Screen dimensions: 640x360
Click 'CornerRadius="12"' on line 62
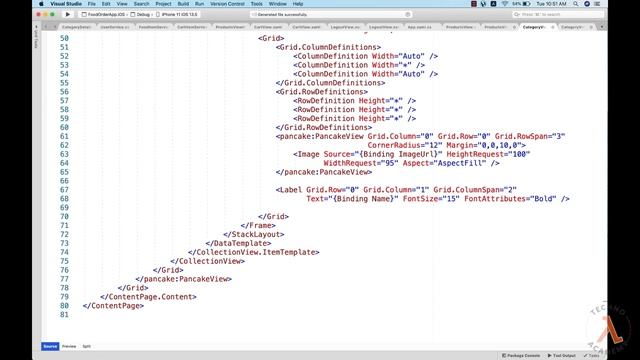coord(404,145)
